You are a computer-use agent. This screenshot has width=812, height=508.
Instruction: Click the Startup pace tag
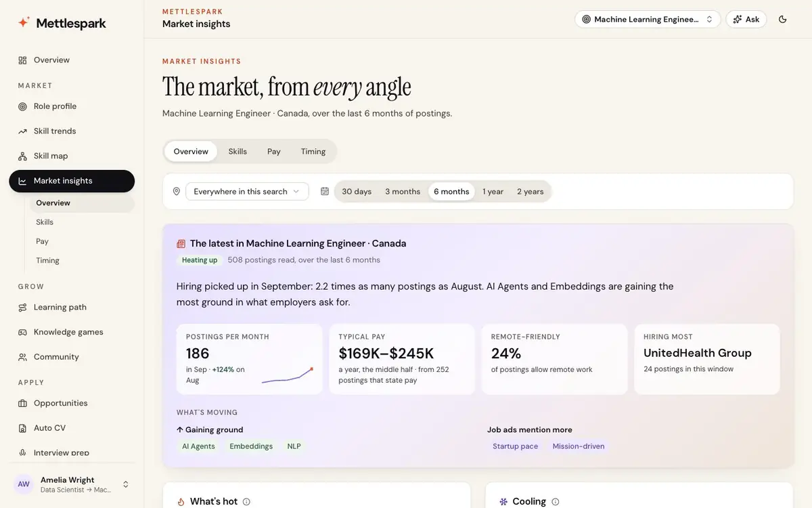click(x=516, y=446)
